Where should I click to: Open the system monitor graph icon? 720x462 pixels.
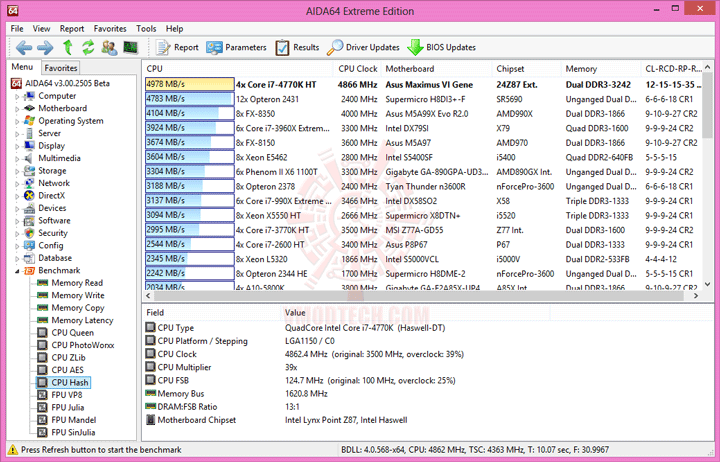point(131,47)
